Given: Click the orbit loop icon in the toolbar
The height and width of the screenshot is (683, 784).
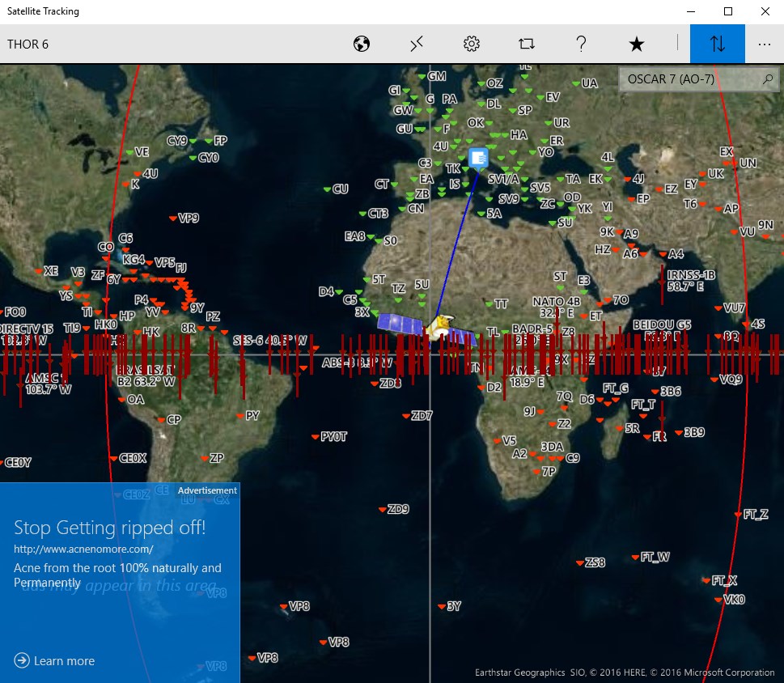Looking at the screenshot, I should tap(526, 44).
